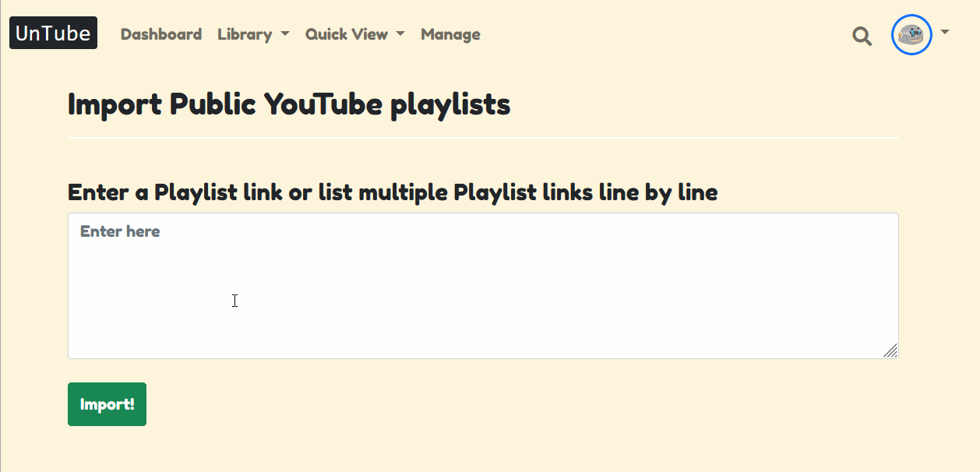Click the 'Import Public YouTube playlists' heading
The width and height of the screenshot is (980, 472).
pyautogui.click(x=289, y=104)
